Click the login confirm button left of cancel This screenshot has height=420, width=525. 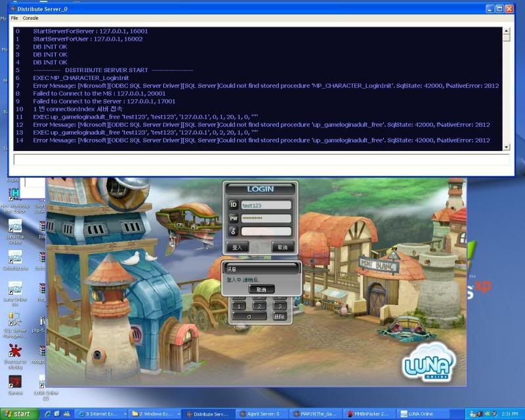pyautogui.click(x=237, y=247)
